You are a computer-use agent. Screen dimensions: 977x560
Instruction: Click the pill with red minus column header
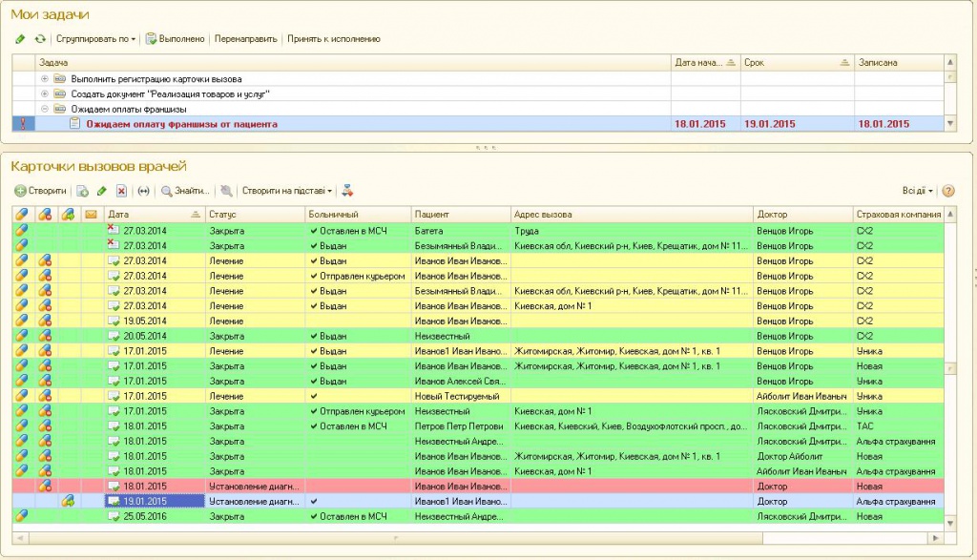[x=45, y=215]
